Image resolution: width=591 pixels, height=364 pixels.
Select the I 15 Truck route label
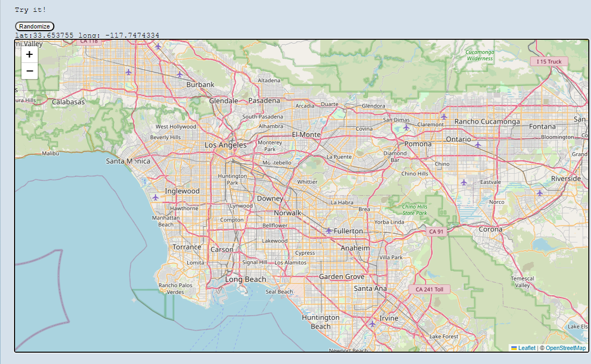coord(548,62)
